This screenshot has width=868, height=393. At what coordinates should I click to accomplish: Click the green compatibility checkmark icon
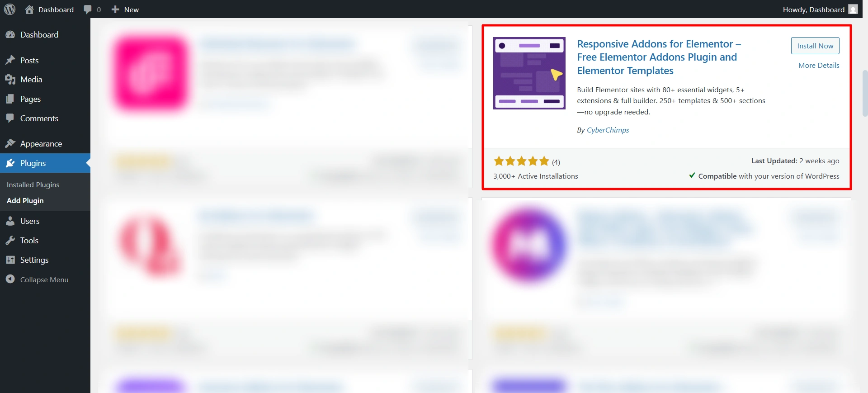[692, 175]
